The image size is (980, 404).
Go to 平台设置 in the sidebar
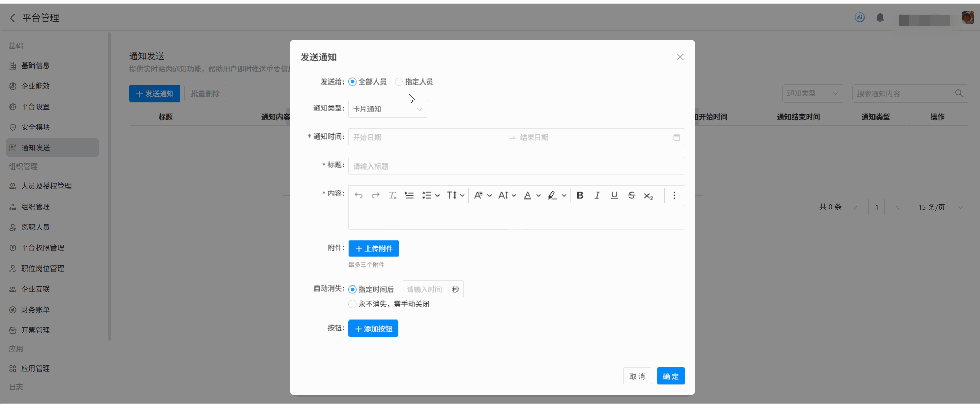tap(36, 107)
